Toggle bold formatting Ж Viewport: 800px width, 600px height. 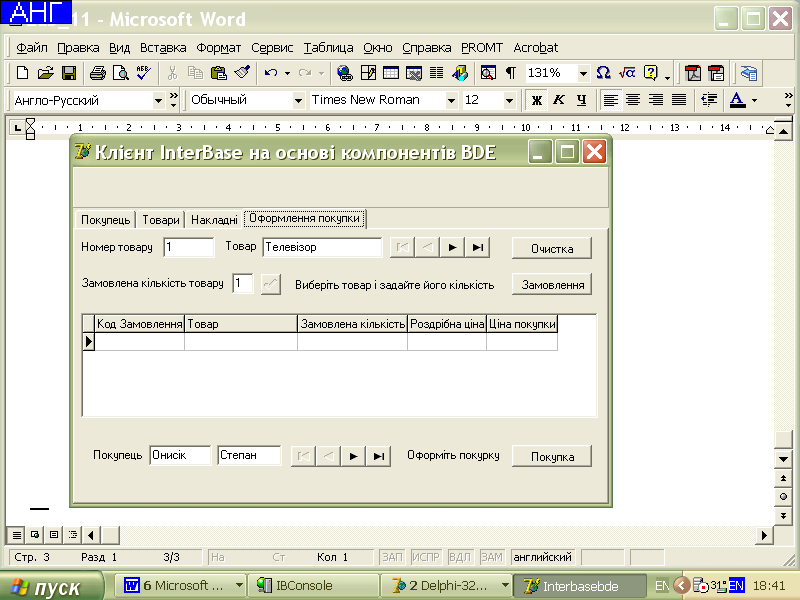click(x=537, y=100)
